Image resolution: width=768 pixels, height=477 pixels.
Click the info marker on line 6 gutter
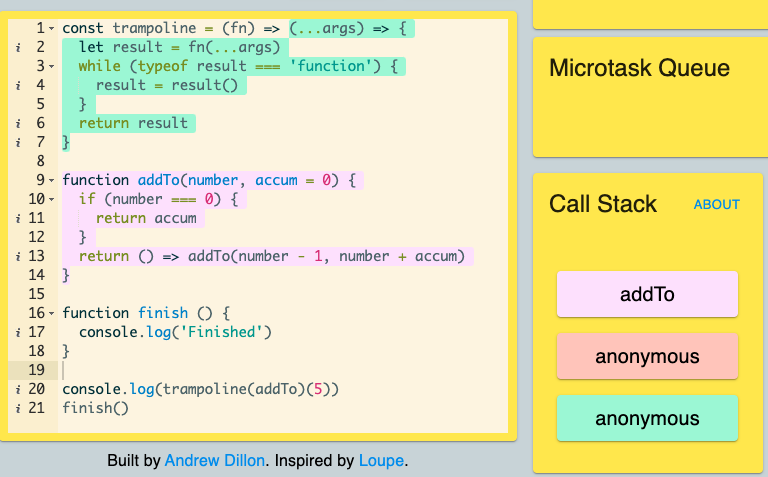coord(18,123)
